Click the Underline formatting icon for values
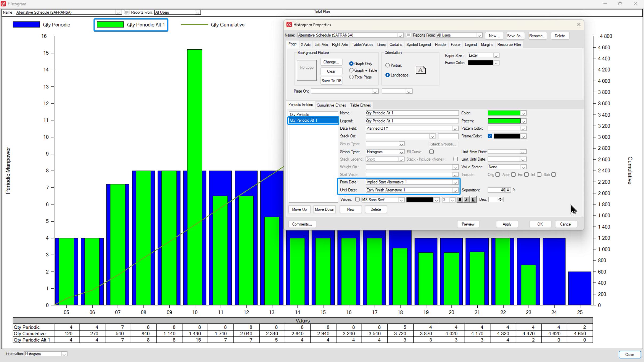This screenshot has width=644, height=362. pos(473,200)
